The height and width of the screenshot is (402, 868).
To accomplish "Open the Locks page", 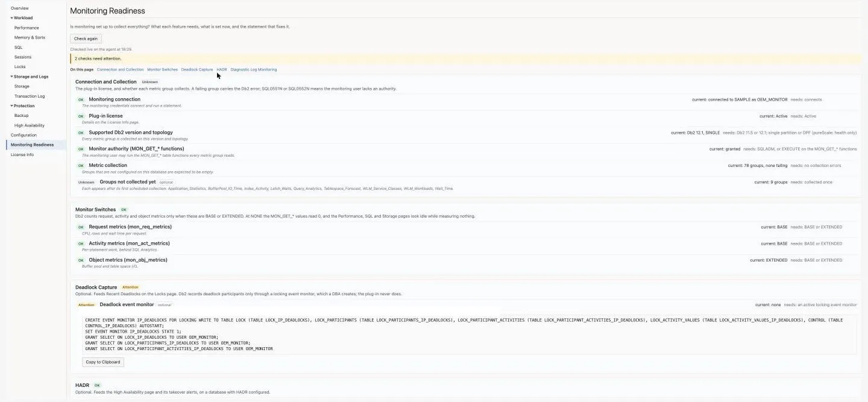I will (x=20, y=67).
